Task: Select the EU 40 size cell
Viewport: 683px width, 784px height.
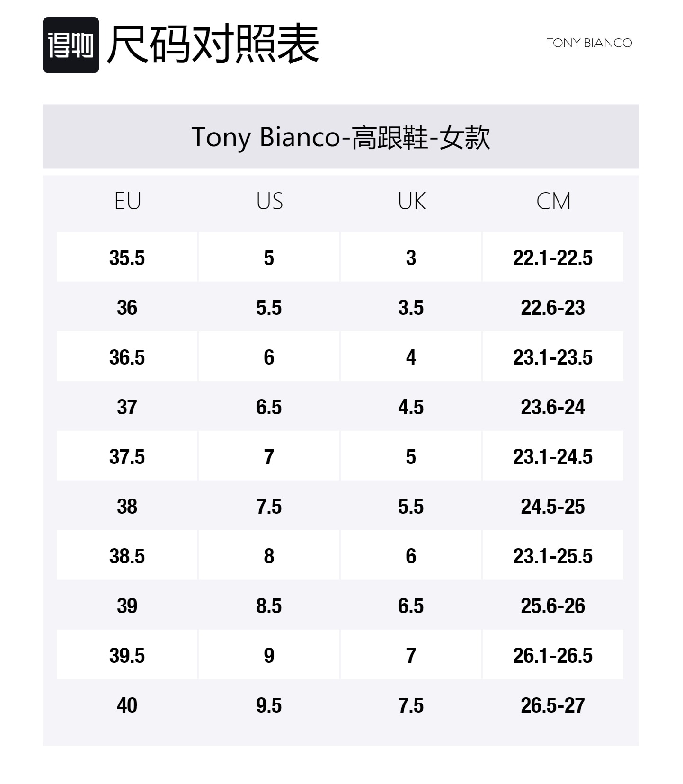Action: [127, 704]
